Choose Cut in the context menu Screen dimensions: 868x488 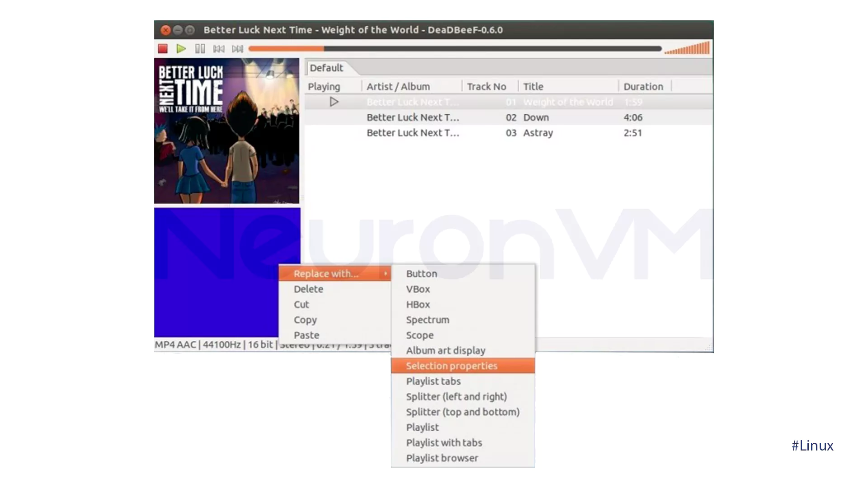335,305
